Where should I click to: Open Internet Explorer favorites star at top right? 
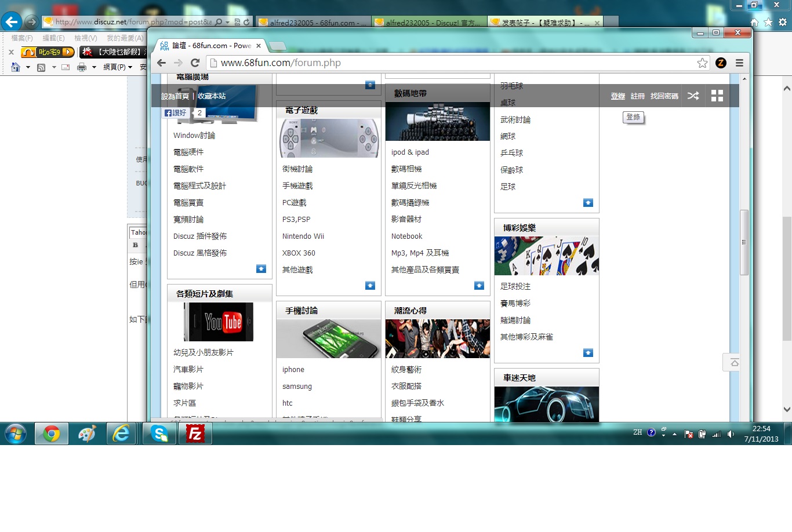pos(768,22)
